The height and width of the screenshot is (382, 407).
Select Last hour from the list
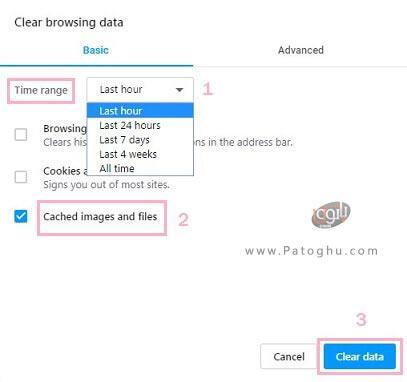click(140, 111)
